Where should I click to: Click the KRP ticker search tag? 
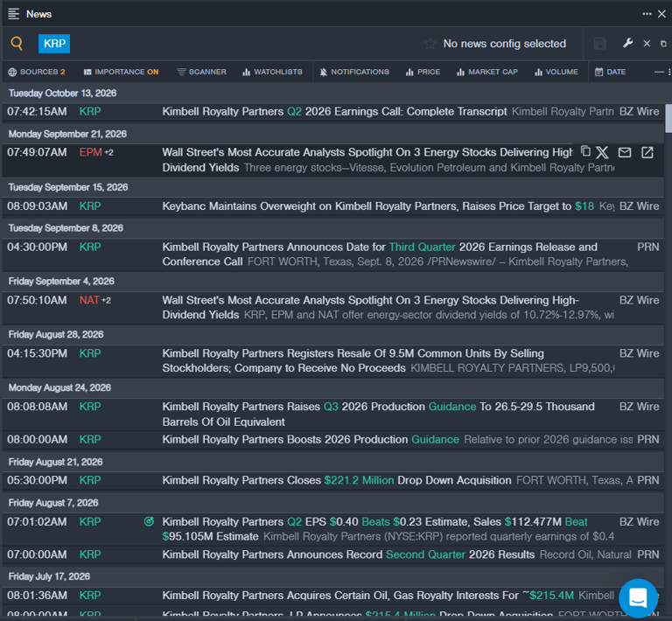coord(54,44)
